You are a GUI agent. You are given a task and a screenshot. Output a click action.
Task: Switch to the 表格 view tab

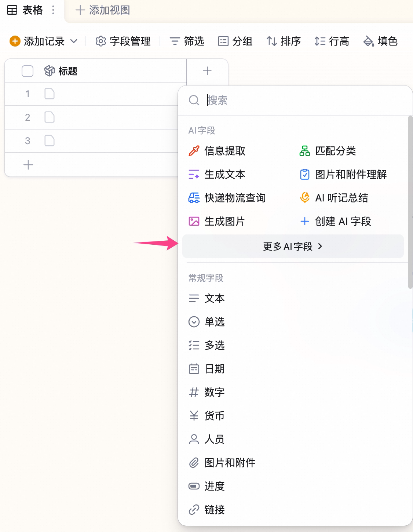pyautogui.click(x=25, y=10)
